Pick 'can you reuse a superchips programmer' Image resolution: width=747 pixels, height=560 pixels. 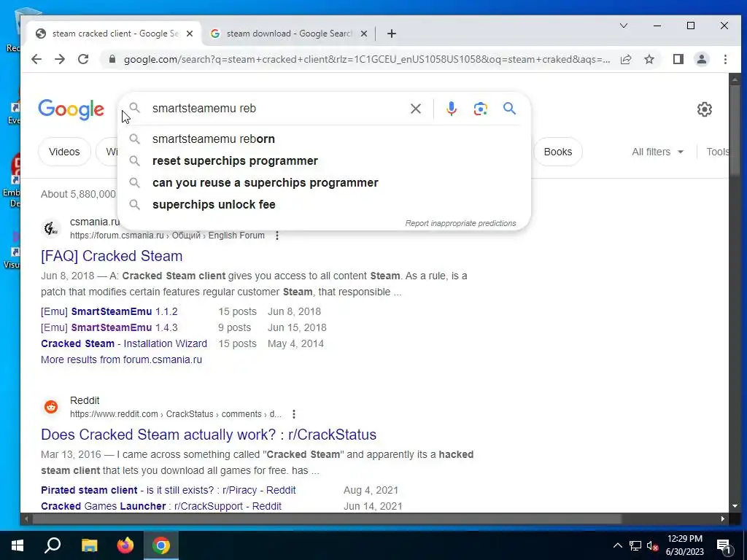(324, 183)
